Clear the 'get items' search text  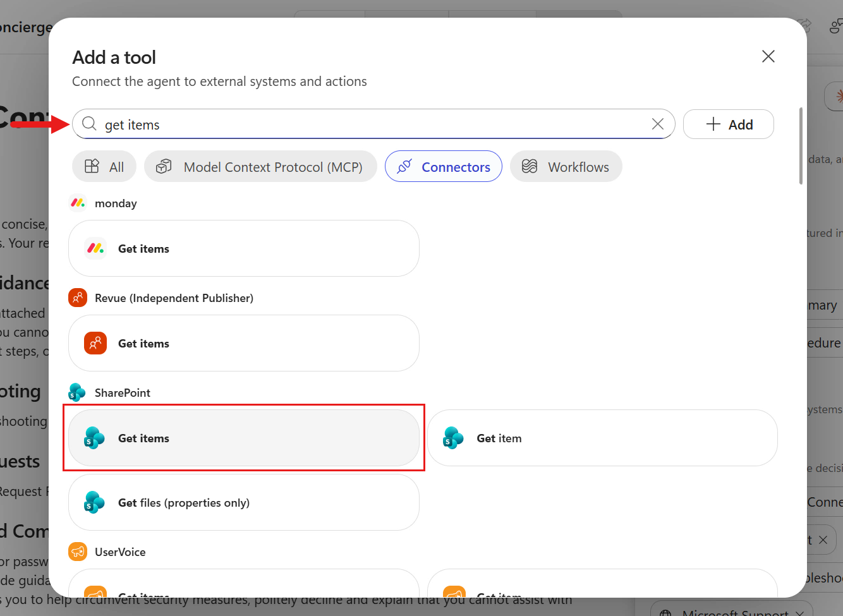click(x=658, y=124)
